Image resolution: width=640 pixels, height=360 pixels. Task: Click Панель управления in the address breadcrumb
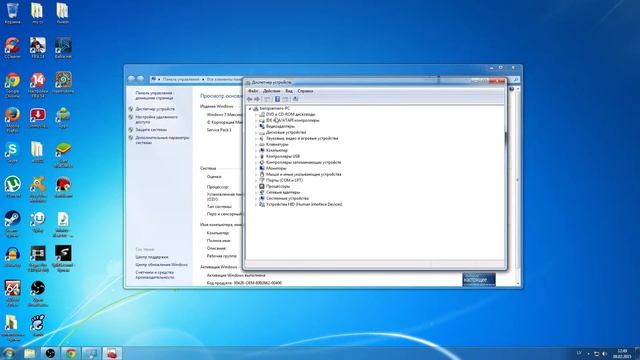point(181,79)
